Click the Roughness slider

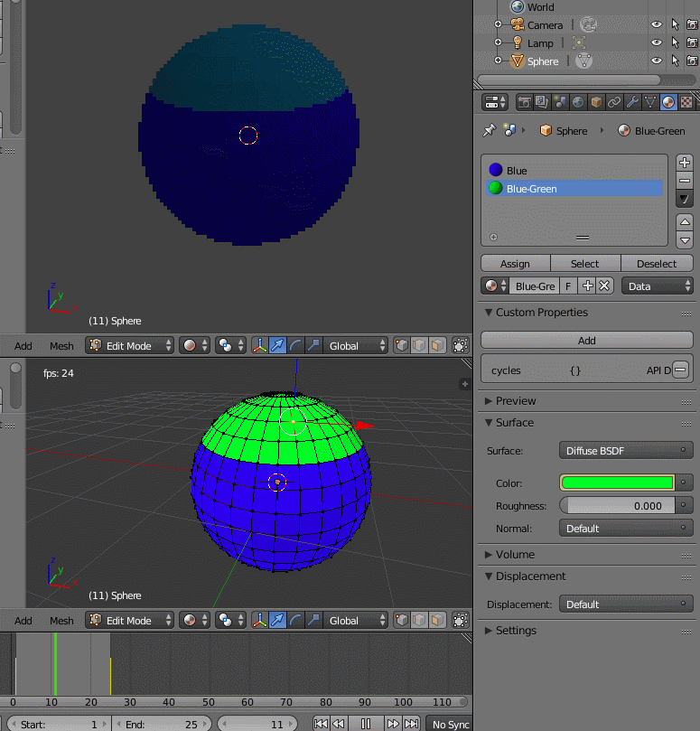[x=617, y=505]
